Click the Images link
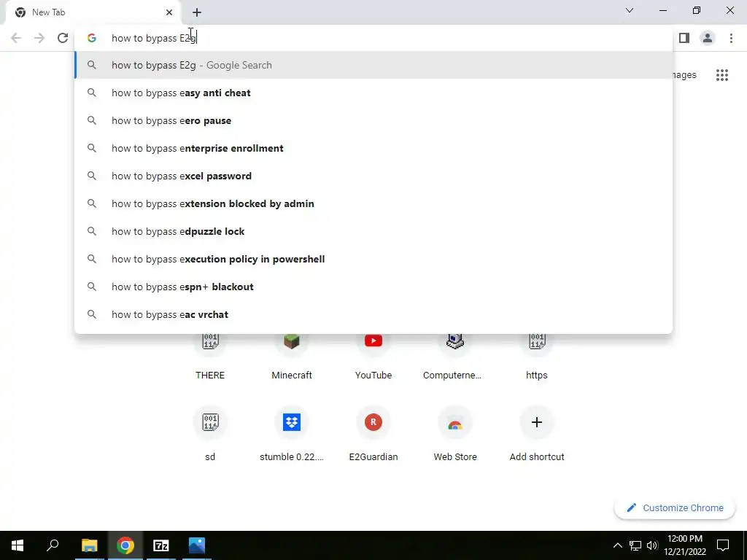747x560 pixels. tap(684, 75)
